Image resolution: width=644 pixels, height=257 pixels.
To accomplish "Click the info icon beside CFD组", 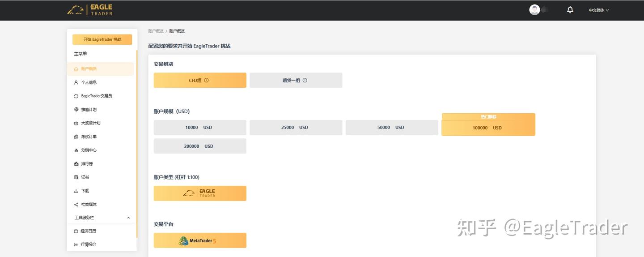I will [206, 81].
